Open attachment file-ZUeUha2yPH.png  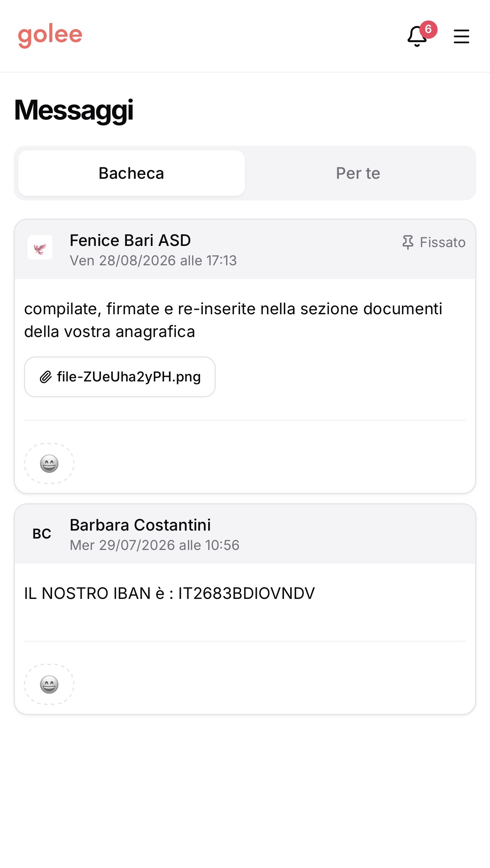click(120, 377)
